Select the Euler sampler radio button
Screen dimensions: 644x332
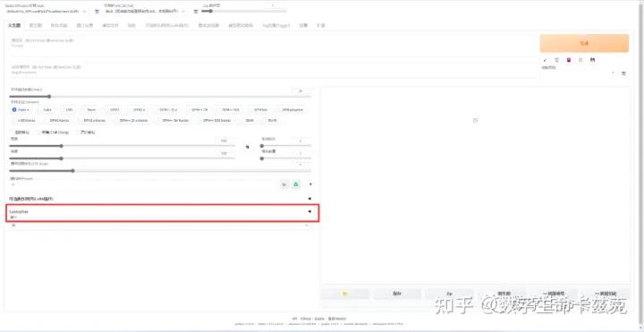pos(47,110)
